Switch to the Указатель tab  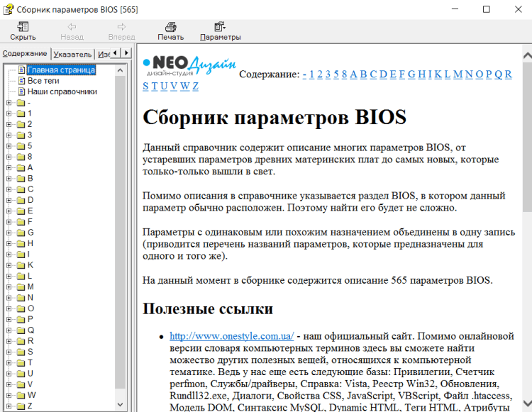(72, 55)
